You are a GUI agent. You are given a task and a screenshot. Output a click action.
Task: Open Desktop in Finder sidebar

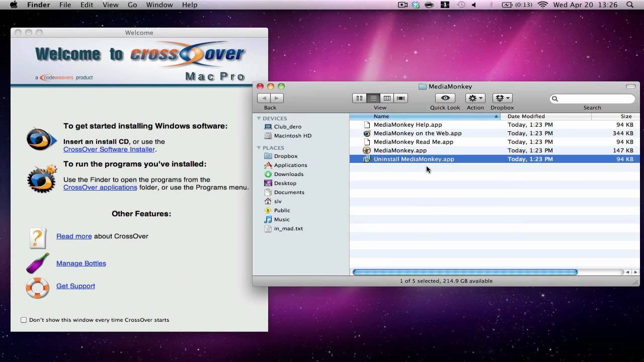tap(281, 183)
